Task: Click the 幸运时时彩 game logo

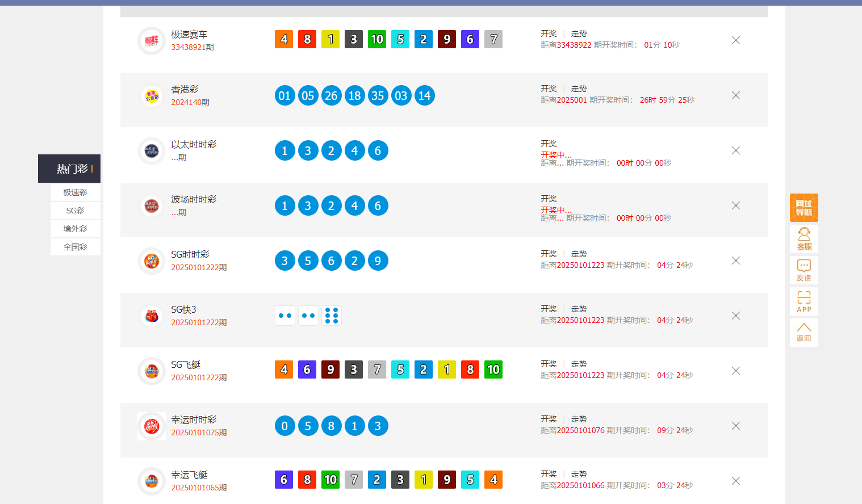Action: coord(152,426)
